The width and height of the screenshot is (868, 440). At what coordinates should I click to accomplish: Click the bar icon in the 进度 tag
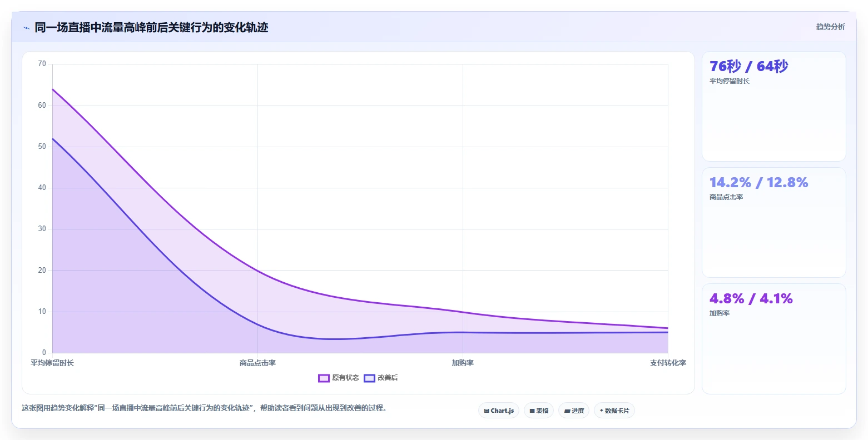[x=567, y=411]
